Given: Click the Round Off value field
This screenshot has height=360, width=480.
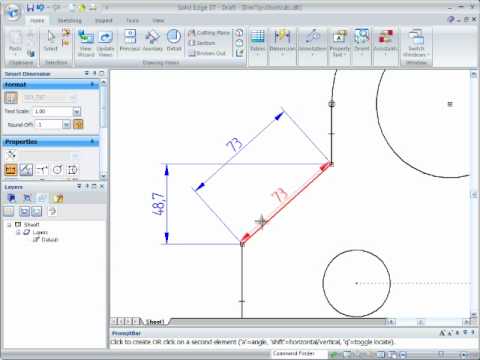Looking at the screenshot, I should (49, 124).
